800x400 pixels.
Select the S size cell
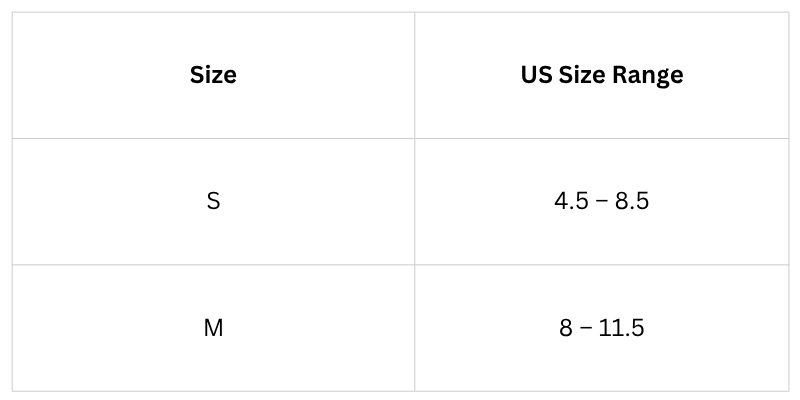pos(213,201)
